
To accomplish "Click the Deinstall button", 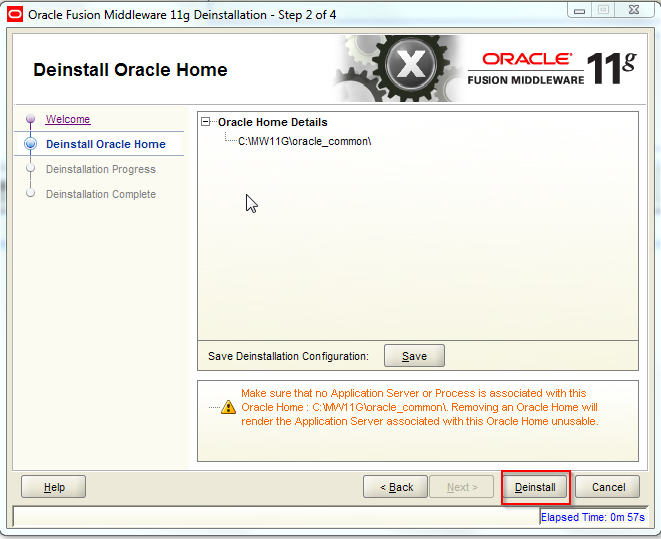I will (x=535, y=487).
